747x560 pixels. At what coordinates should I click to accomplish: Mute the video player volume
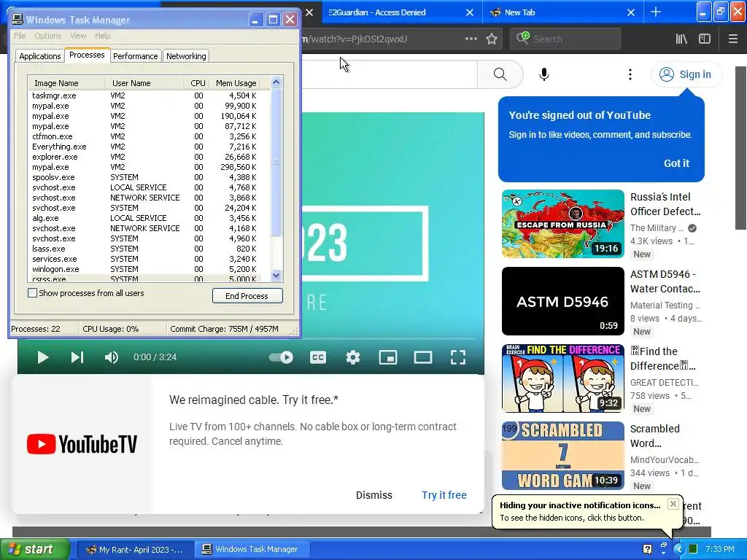coord(112,357)
